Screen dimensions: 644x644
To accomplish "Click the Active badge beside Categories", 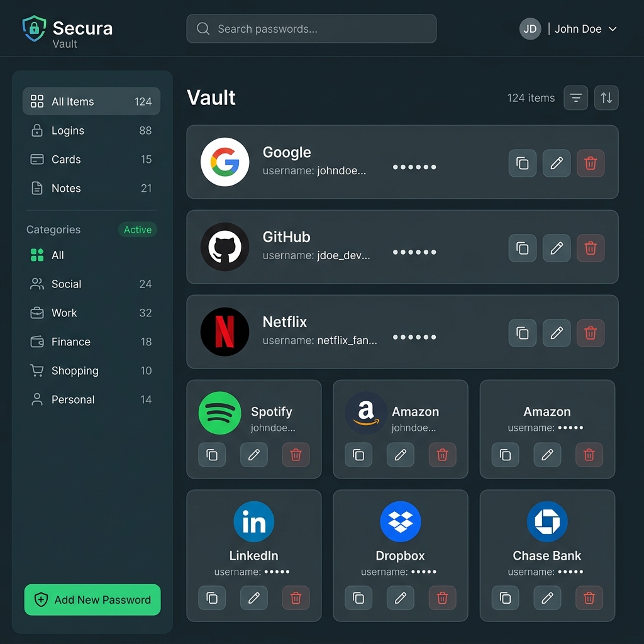I will (x=138, y=230).
